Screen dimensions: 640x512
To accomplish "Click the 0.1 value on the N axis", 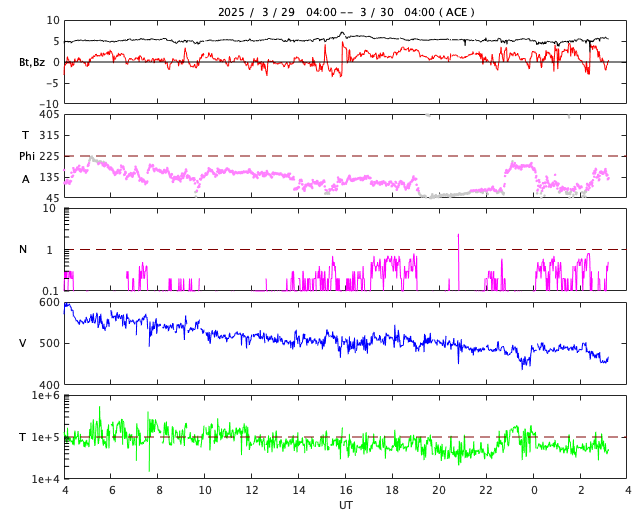I will [x=51, y=291].
